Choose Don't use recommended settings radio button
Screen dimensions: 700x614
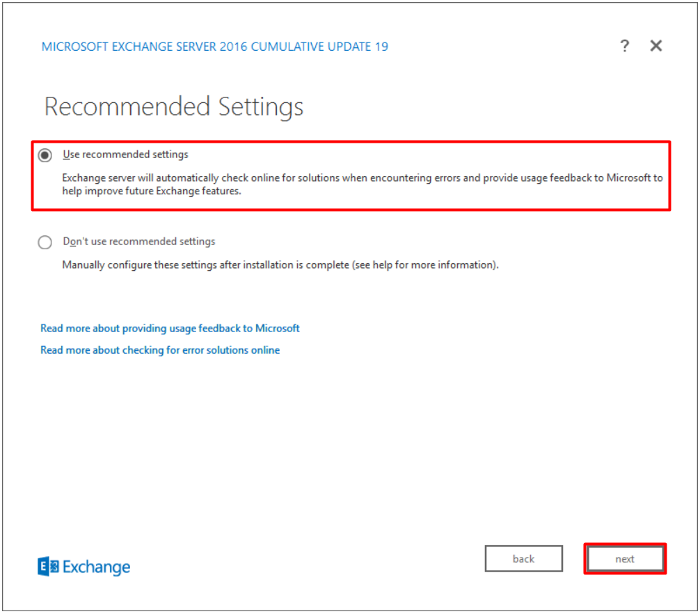(45, 242)
